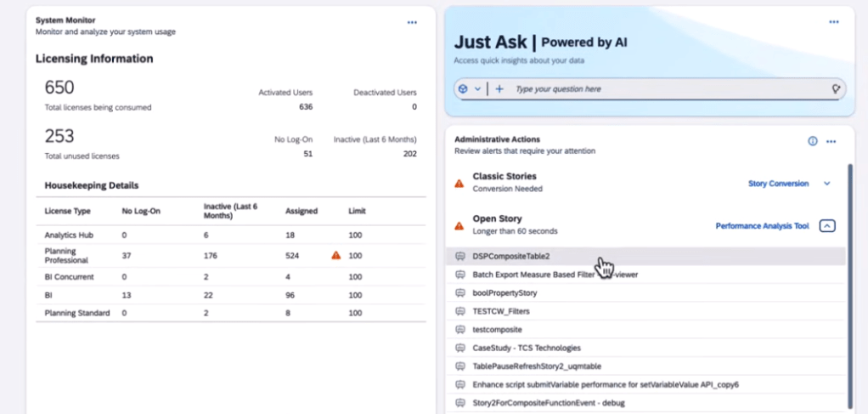Screen dimensions: 868x414
Task: Open the boolPropertyStory item
Action: pyautogui.click(x=504, y=292)
